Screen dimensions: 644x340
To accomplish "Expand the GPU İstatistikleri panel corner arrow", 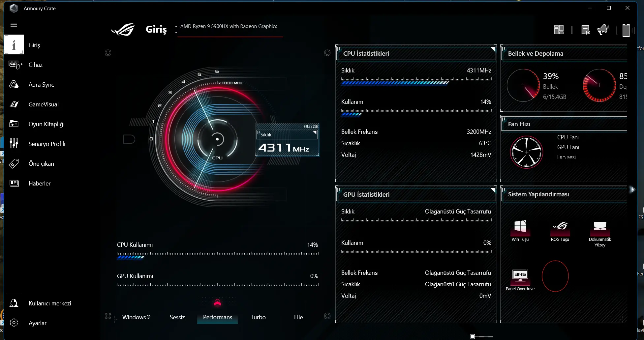I will tap(493, 190).
